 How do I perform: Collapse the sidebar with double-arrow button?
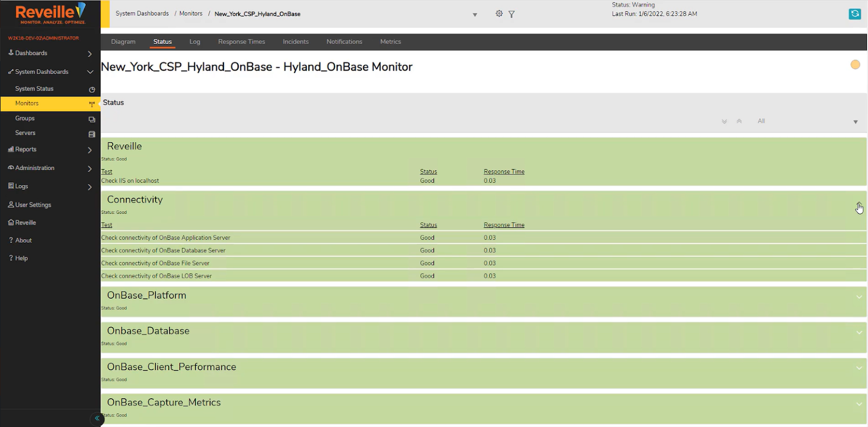point(97,418)
